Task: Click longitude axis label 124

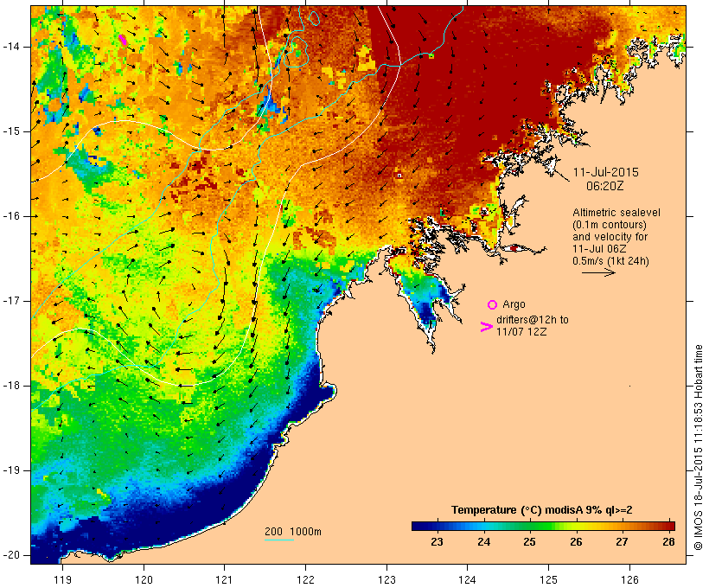Action: click(467, 579)
